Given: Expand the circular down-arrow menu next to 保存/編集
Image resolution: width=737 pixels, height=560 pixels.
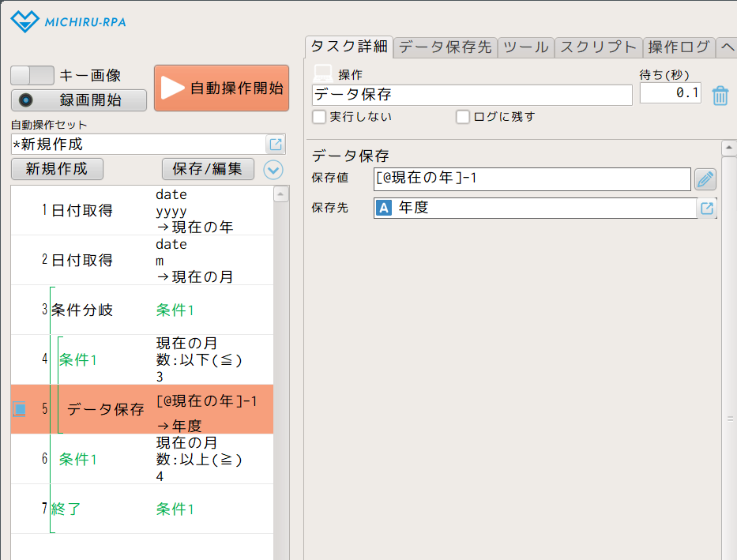Looking at the screenshot, I should click(273, 169).
